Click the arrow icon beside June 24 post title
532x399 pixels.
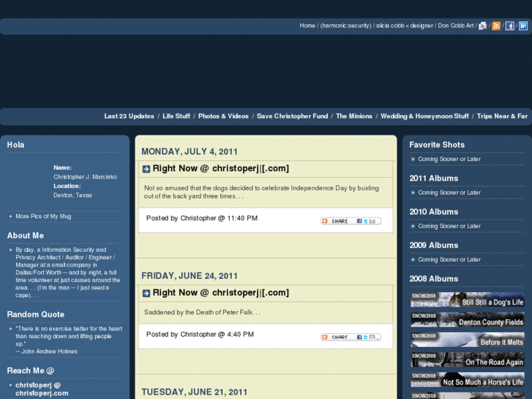[146, 293]
